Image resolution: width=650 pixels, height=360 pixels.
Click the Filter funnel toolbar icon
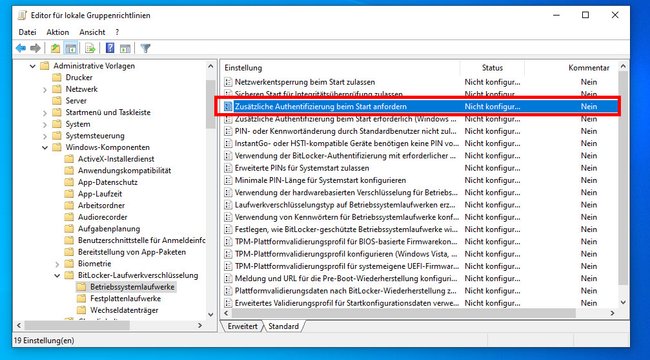pos(145,49)
